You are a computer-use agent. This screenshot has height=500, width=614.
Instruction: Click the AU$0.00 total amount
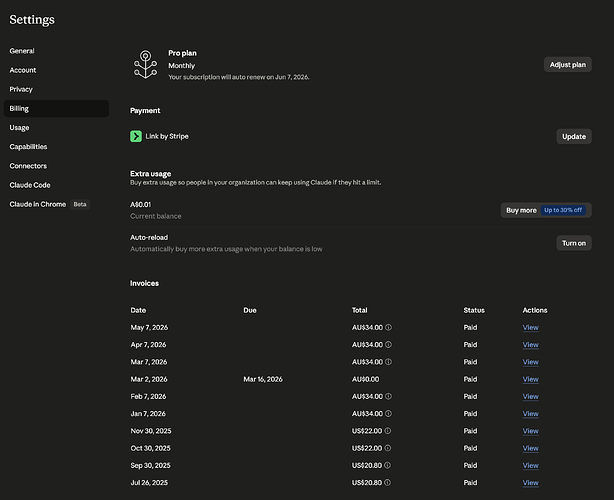click(x=365, y=379)
